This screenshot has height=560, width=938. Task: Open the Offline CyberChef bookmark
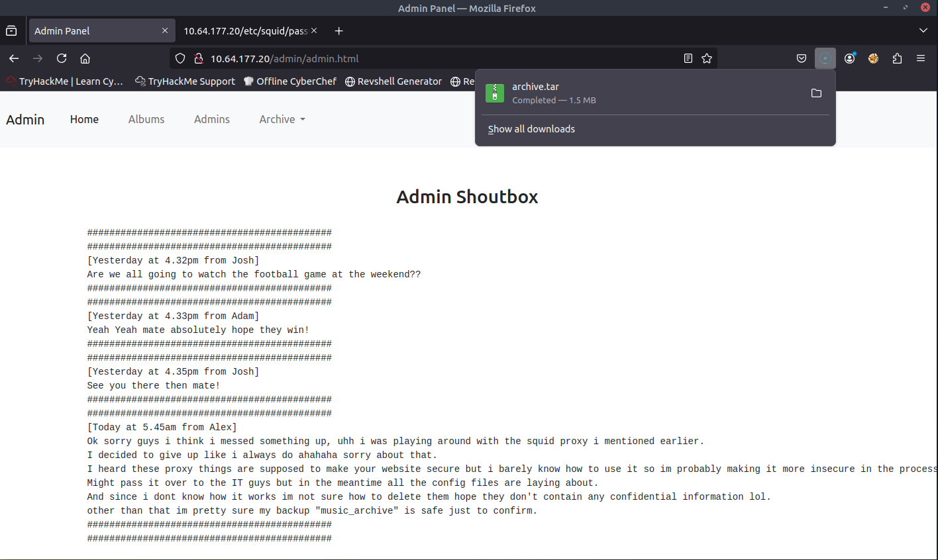tap(290, 81)
